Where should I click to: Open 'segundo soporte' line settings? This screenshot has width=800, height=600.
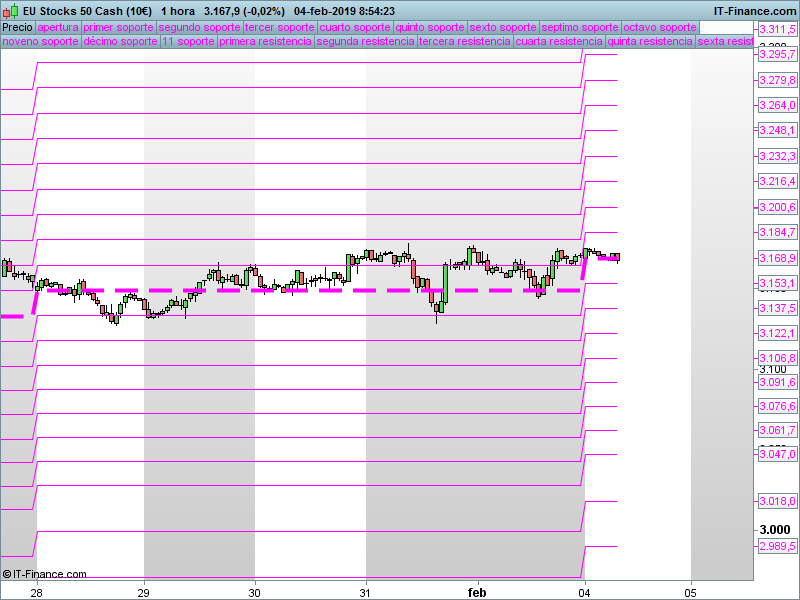coord(199,27)
